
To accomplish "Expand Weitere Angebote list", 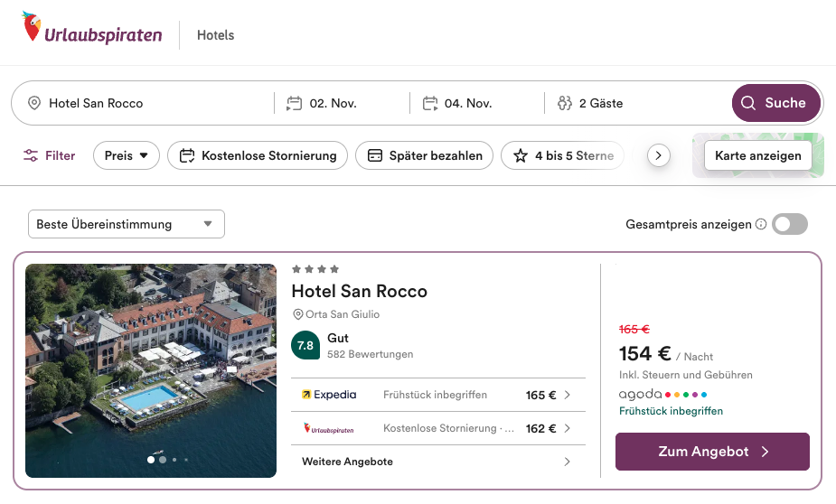I will click(x=437, y=462).
